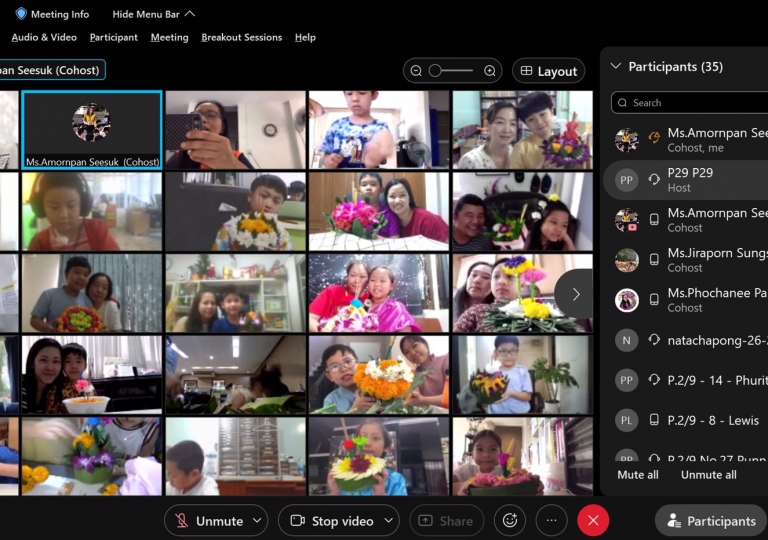This screenshot has height=540, width=768.
Task: Select Ms.Phochanee Cohost participant row
Action: click(686, 300)
